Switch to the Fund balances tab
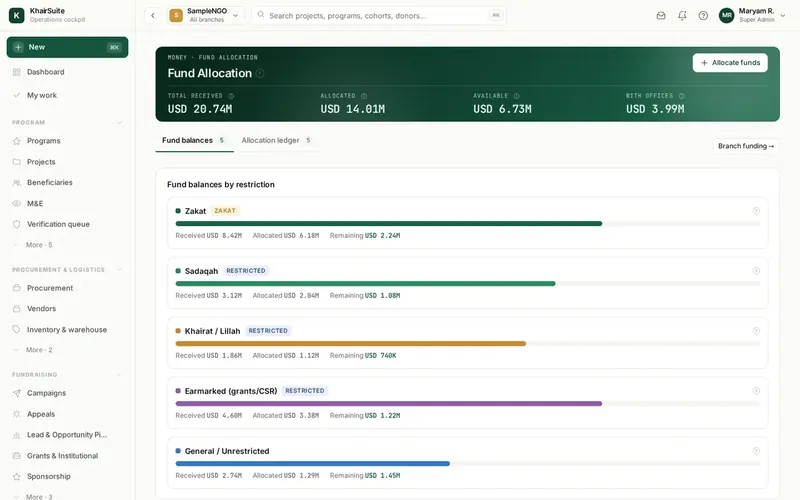This screenshot has height=500, width=800. [x=194, y=140]
